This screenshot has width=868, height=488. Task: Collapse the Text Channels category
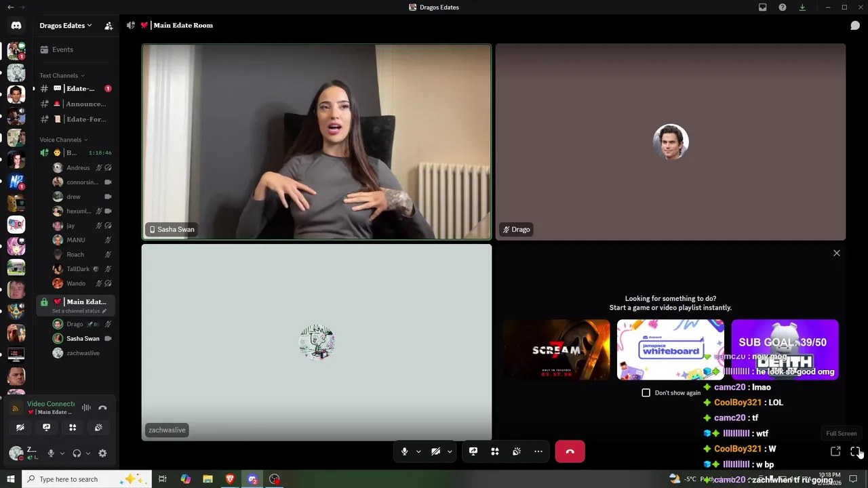[62, 75]
